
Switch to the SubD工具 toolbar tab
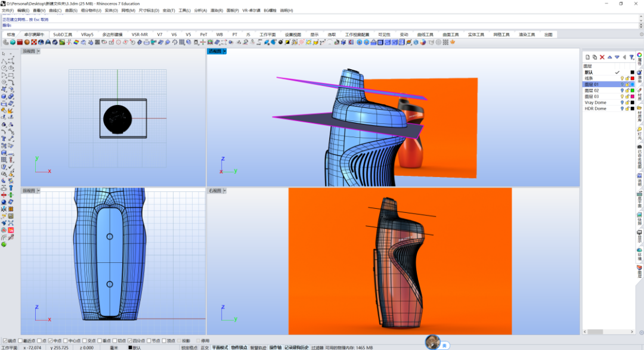[x=63, y=35]
